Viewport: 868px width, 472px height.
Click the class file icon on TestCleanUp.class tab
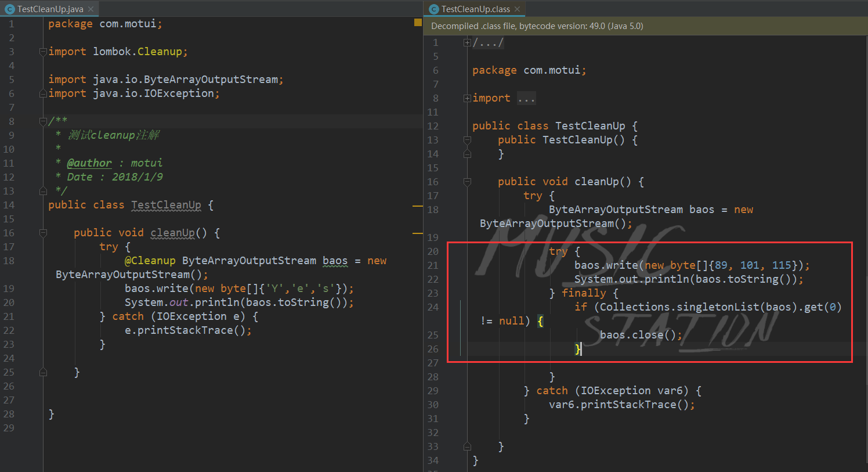coord(433,9)
